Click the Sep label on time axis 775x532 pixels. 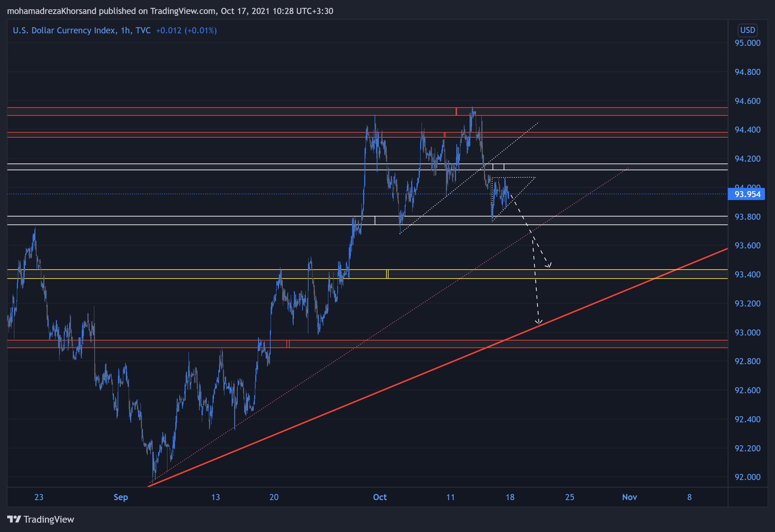pyautogui.click(x=121, y=497)
